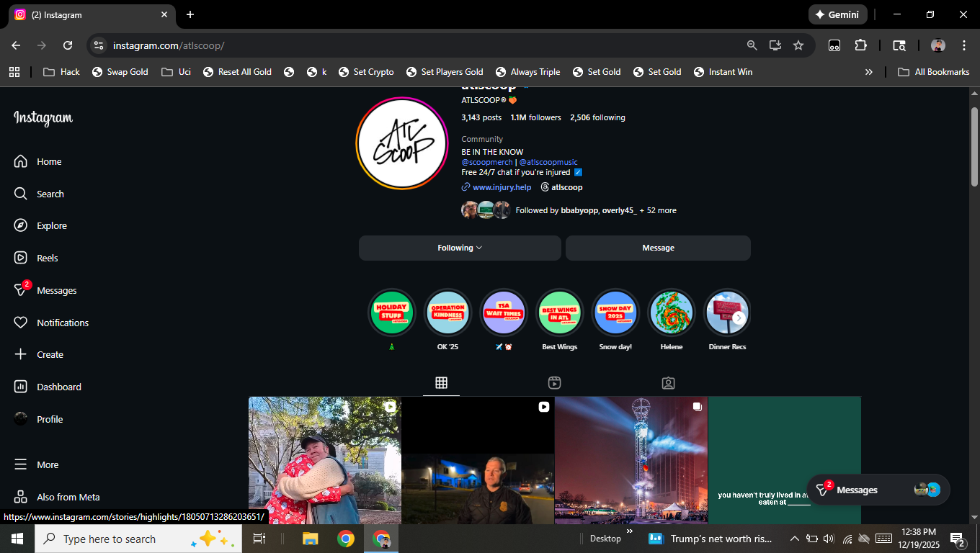This screenshot has width=980, height=553.
Task: Open the green text post
Action: point(785,460)
